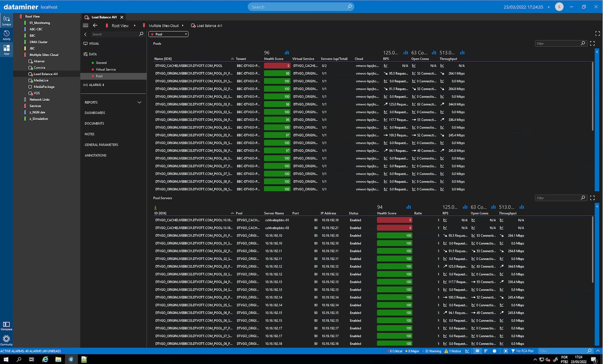Click search icon in top header bar

pyautogui.click(x=349, y=6)
